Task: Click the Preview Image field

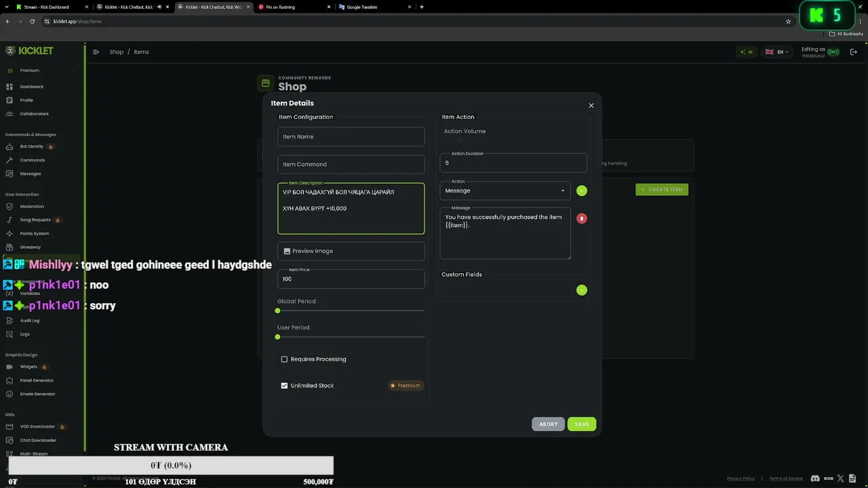Action: [x=351, y=251]
